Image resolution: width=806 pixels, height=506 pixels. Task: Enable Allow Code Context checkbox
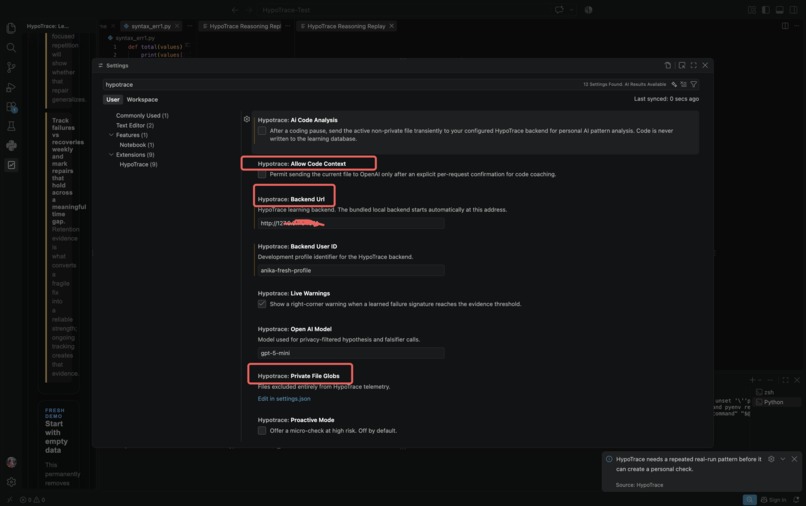pyautogui.click(x=262, y=174)
